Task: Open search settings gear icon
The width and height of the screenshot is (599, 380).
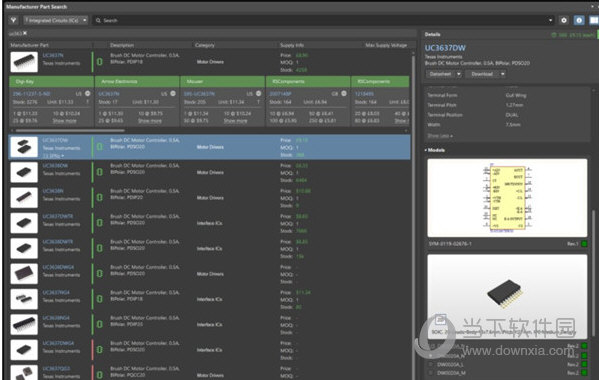Action: [x=563, y=20]
